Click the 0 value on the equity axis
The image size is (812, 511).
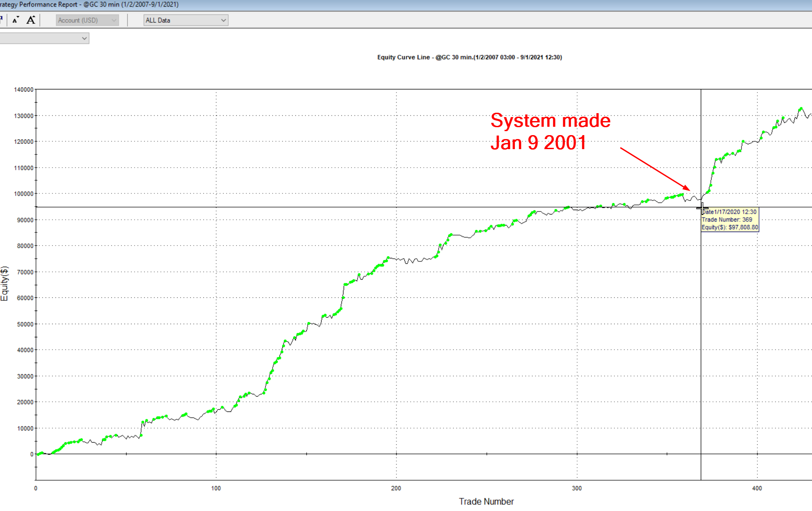(32, 454)
